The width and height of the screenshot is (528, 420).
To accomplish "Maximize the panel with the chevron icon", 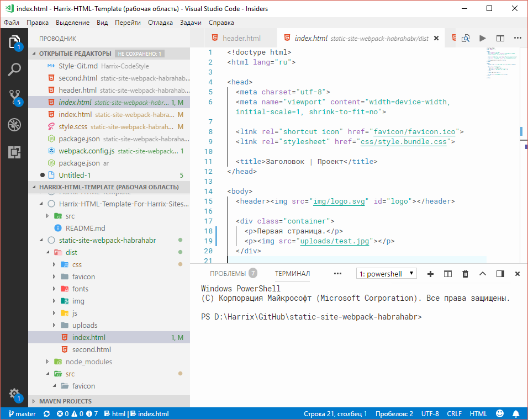I will click(x=483, y=273).
